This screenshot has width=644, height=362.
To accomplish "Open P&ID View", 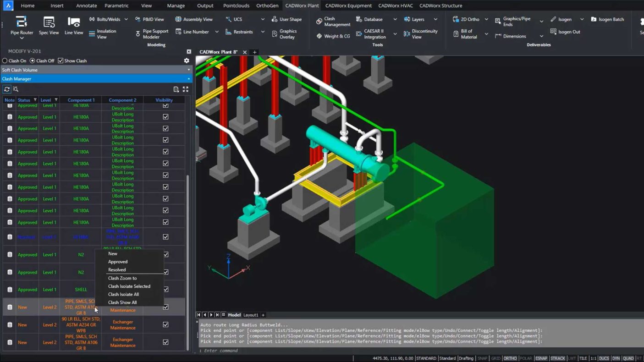I will (x=149, y=19).
